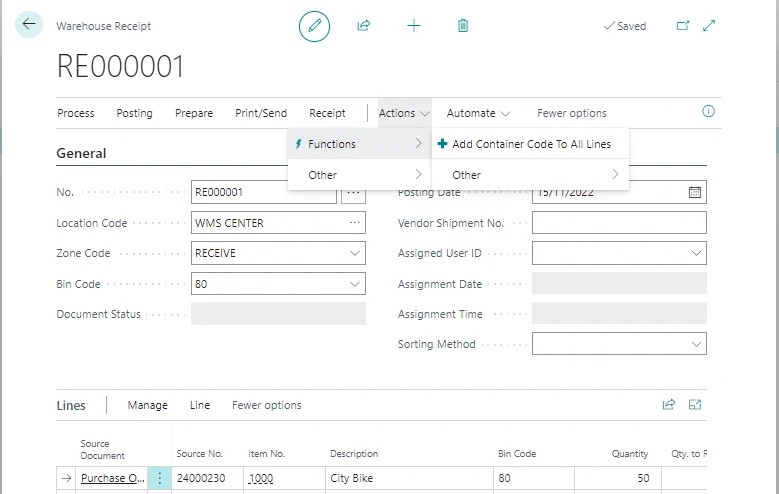The image size is (779, 494).
Task: Click the trash delete icon
Action: (463, 26)
